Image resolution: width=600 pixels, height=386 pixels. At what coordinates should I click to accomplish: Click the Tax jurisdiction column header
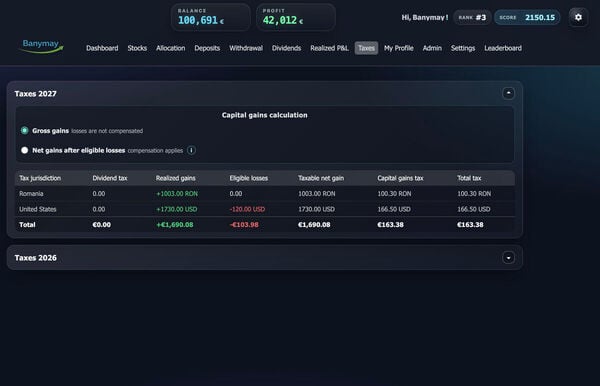coord(40,178)
